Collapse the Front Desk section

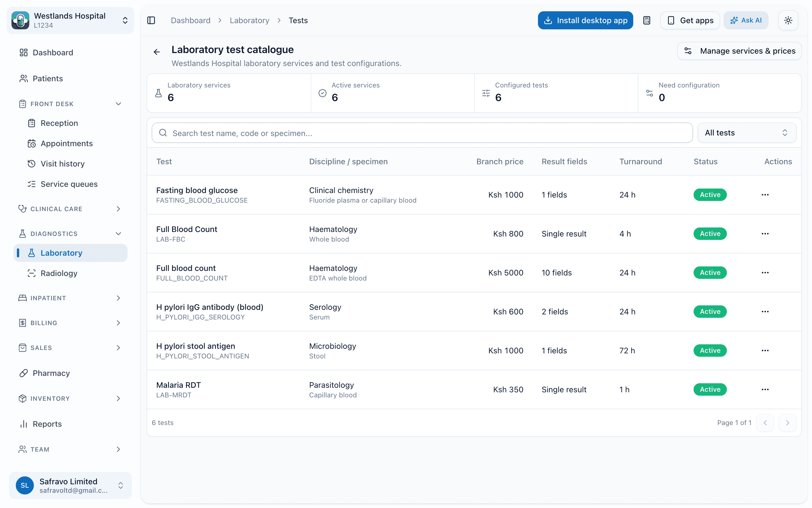point(70,104)
